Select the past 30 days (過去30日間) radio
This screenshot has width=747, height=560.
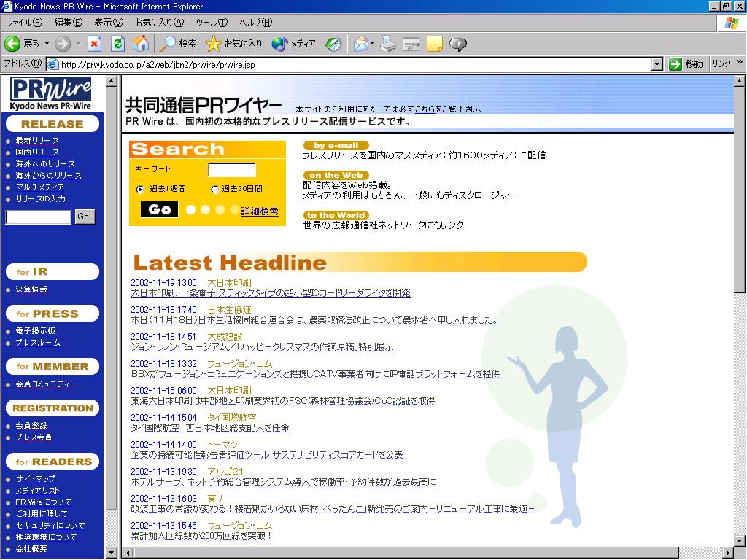(215, 189)
